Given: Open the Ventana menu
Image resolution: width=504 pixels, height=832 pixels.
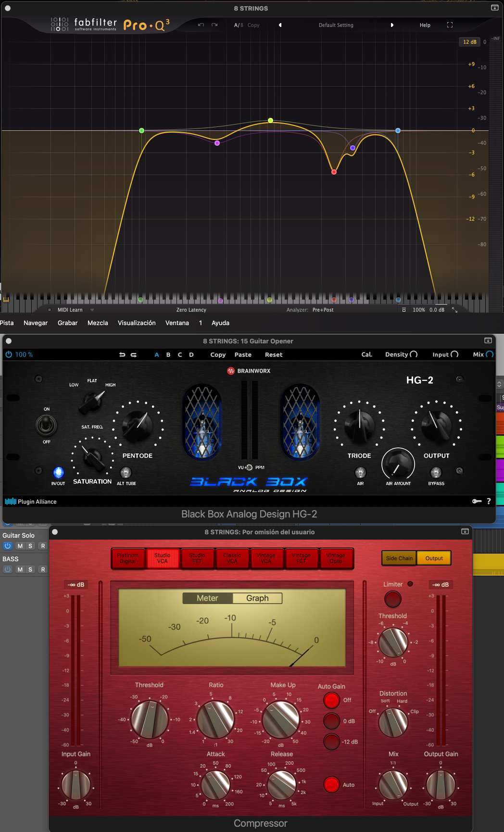Looking at the screenshot, I should click(x=177, y=323).
